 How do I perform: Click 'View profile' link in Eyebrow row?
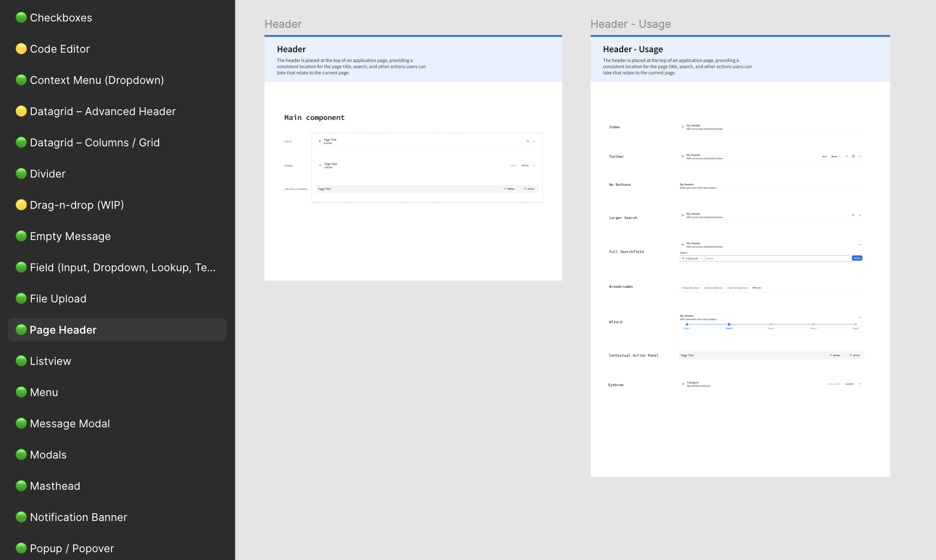(x=834, y=384)
